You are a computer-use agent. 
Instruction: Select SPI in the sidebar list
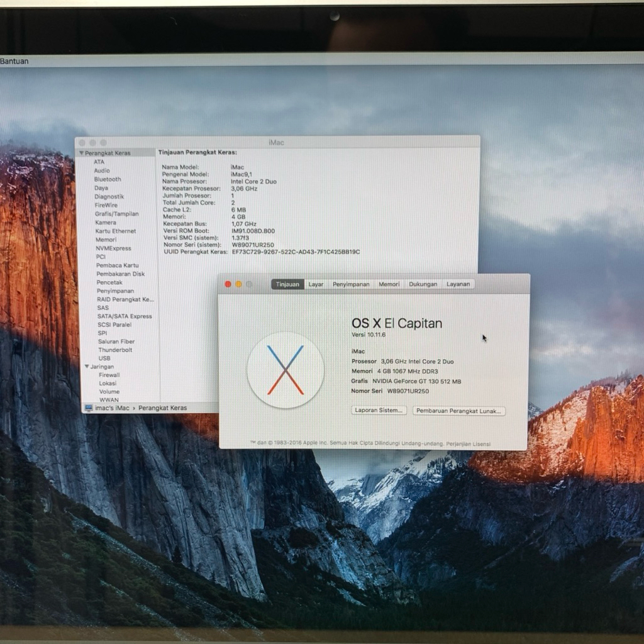pyautogui.click(x=103, y=333)
